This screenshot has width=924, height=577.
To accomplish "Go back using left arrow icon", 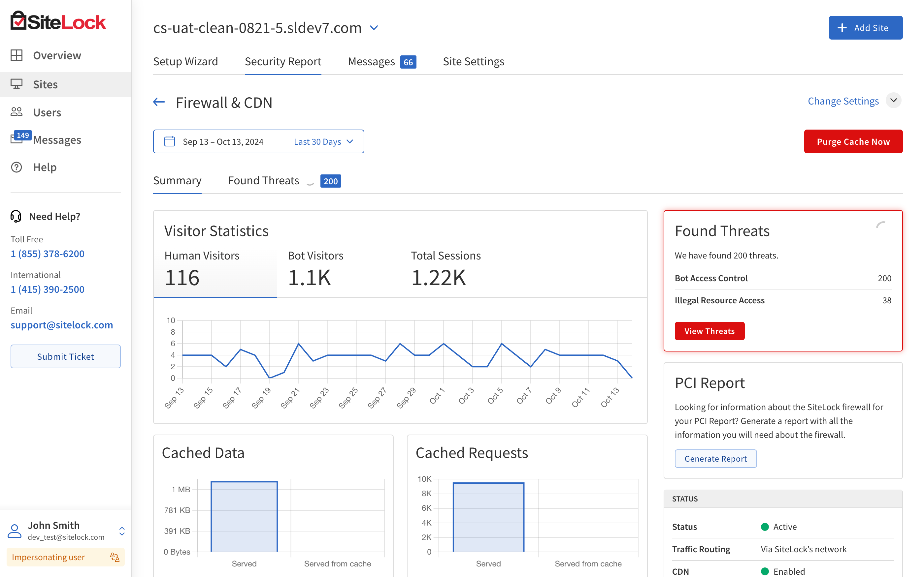I will tap(159, 102).
